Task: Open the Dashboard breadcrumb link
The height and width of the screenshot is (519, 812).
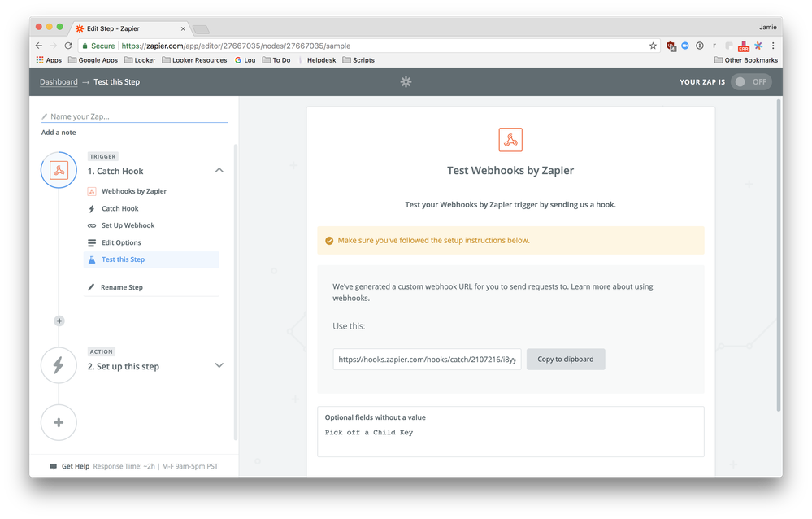Action: (x=59, y=82)
